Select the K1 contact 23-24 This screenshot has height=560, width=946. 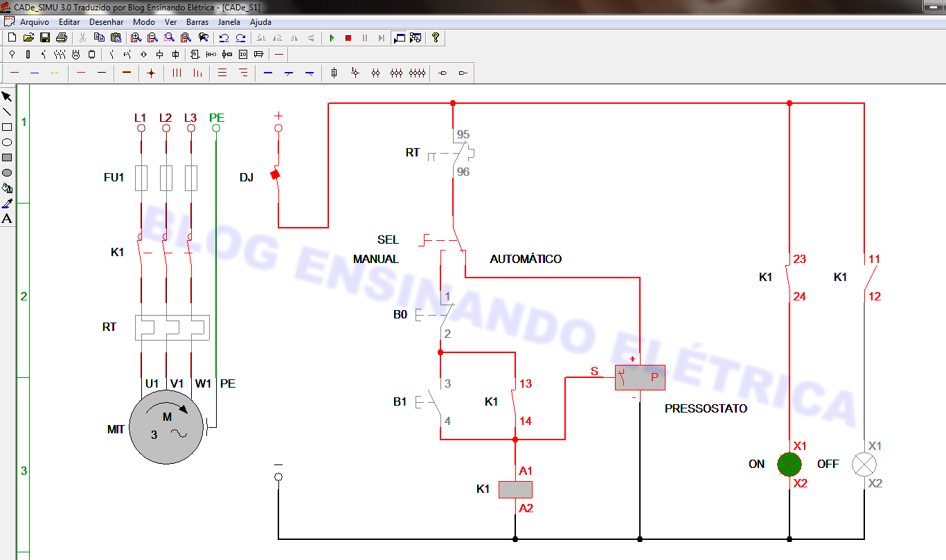coord(789,278)
